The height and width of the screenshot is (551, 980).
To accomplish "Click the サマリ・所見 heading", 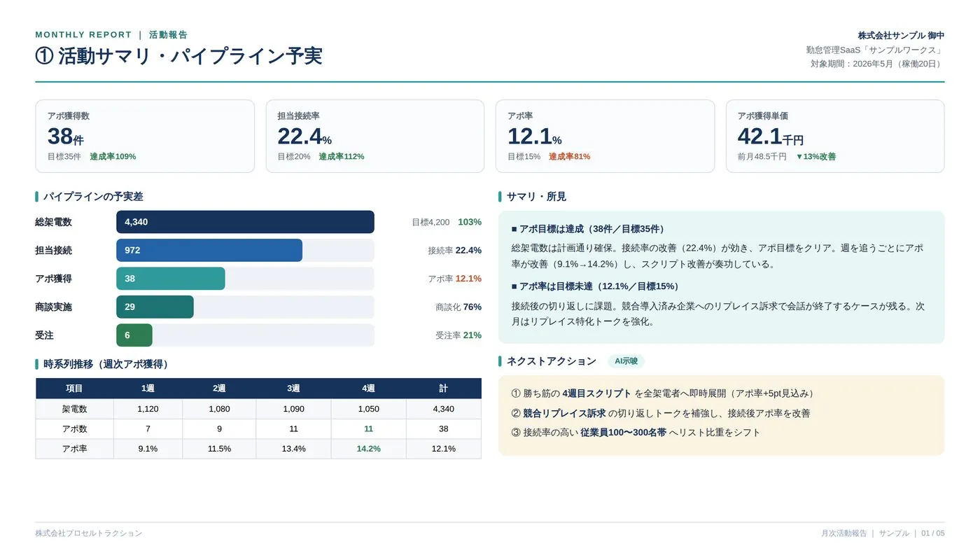I will click(x=536, y=197).
